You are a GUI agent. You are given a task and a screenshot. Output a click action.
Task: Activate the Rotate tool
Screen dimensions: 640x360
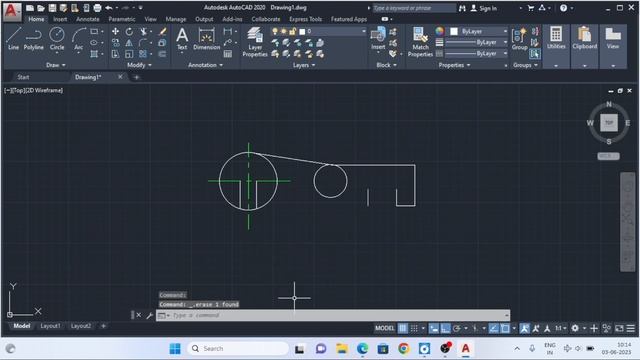pos(129,31)
